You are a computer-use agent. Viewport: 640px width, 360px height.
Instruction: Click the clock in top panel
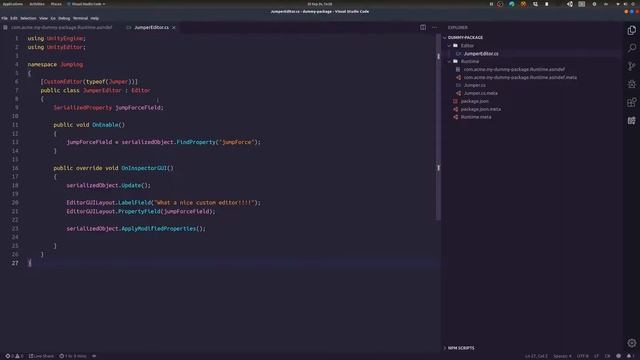tap(320, 4)
